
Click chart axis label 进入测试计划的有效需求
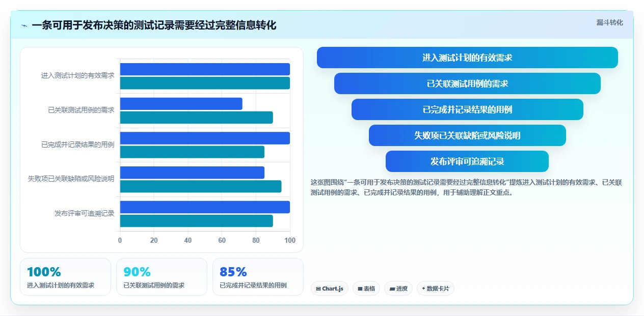[x=77, y=75]
